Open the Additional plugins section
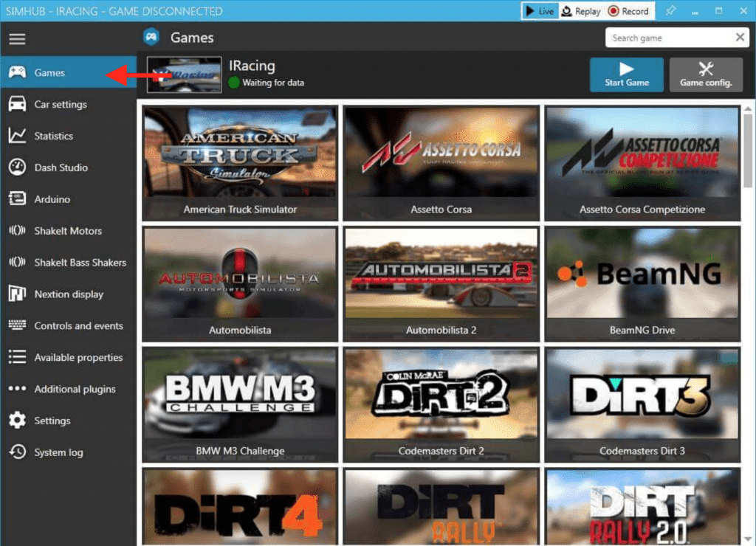 75,389
